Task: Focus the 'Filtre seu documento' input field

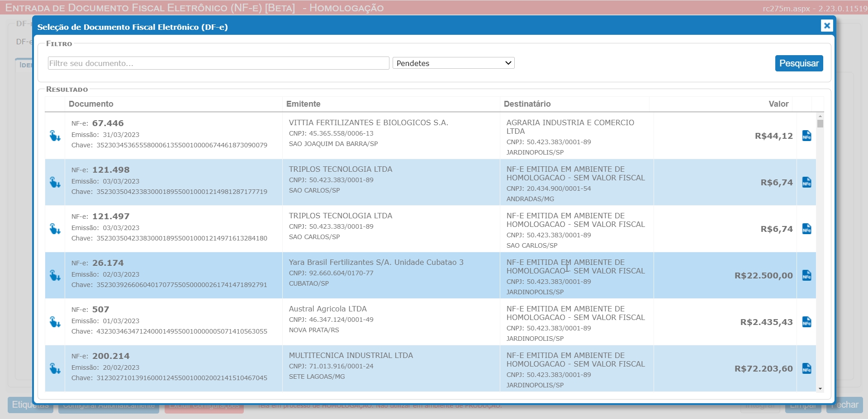Action: point(218,63)
